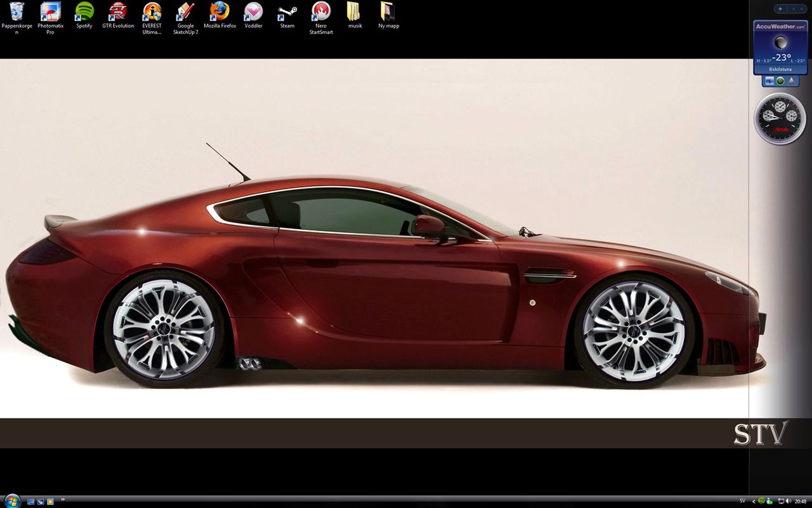
Task: Click the sidebar add gadget plus button
Action: 780,9
